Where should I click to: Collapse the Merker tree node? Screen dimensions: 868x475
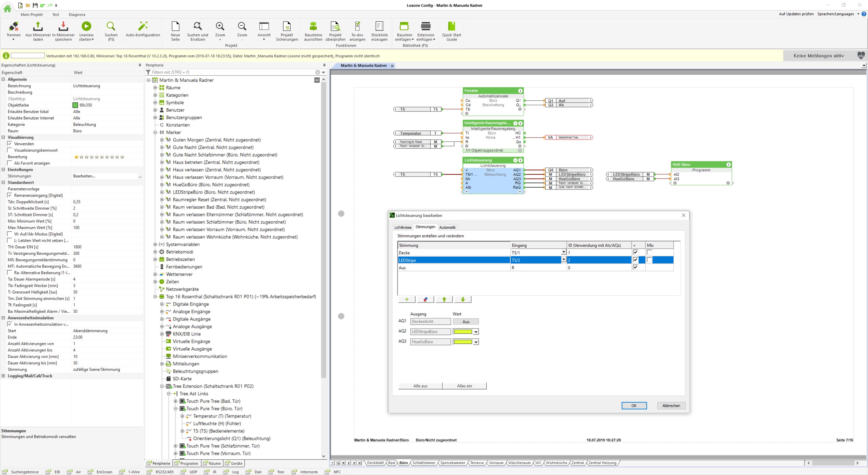coord(155,133)
